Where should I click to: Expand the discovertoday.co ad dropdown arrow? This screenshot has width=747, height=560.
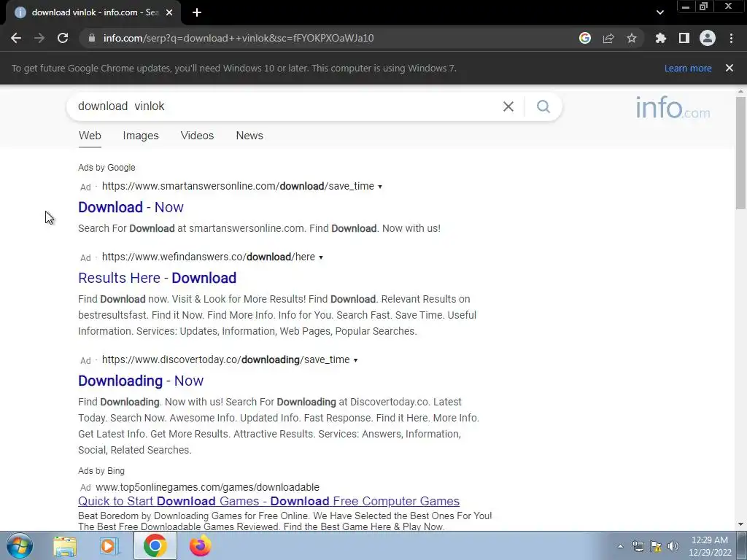355,360
